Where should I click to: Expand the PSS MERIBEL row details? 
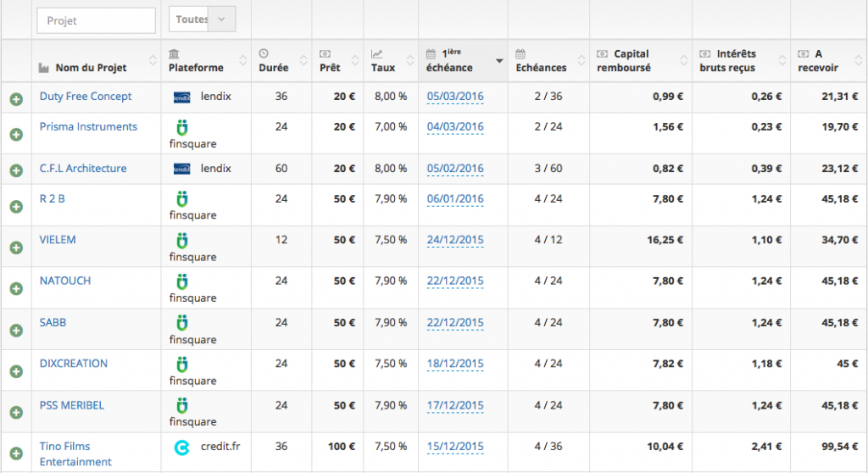16,413
